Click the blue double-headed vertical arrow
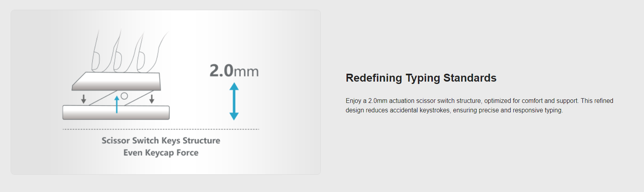This screenshot has height=192, width=644. (234, 101)
